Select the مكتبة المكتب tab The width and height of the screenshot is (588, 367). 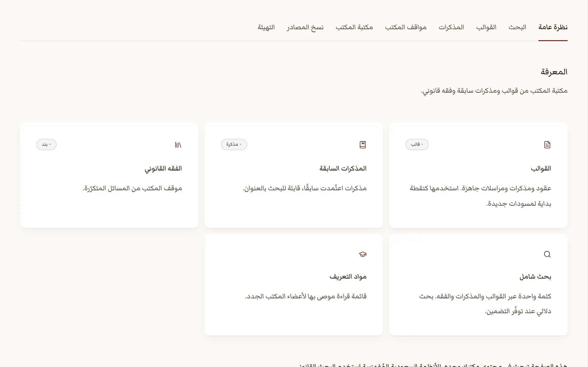[x=354, y=27]
